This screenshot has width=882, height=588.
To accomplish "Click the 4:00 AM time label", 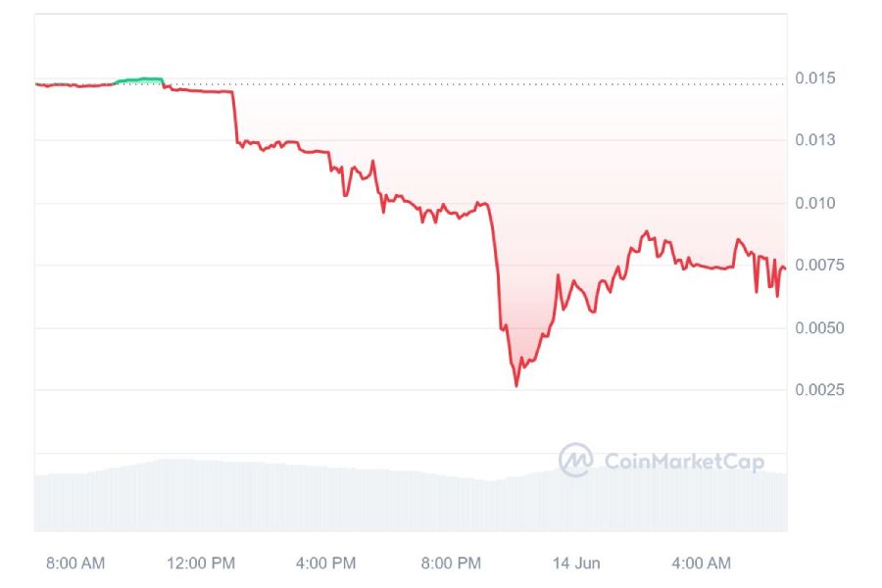I will coord(701,563).
